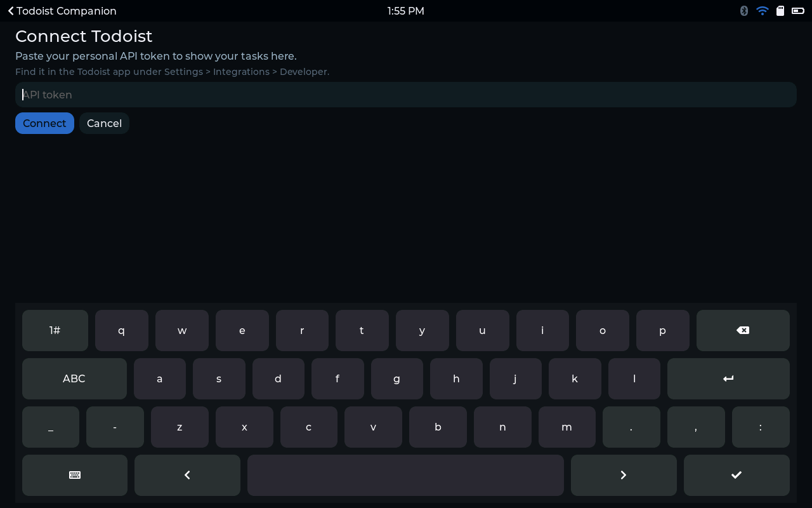Tap the k key
The image size is (812, 508).
tap(575, 378)
